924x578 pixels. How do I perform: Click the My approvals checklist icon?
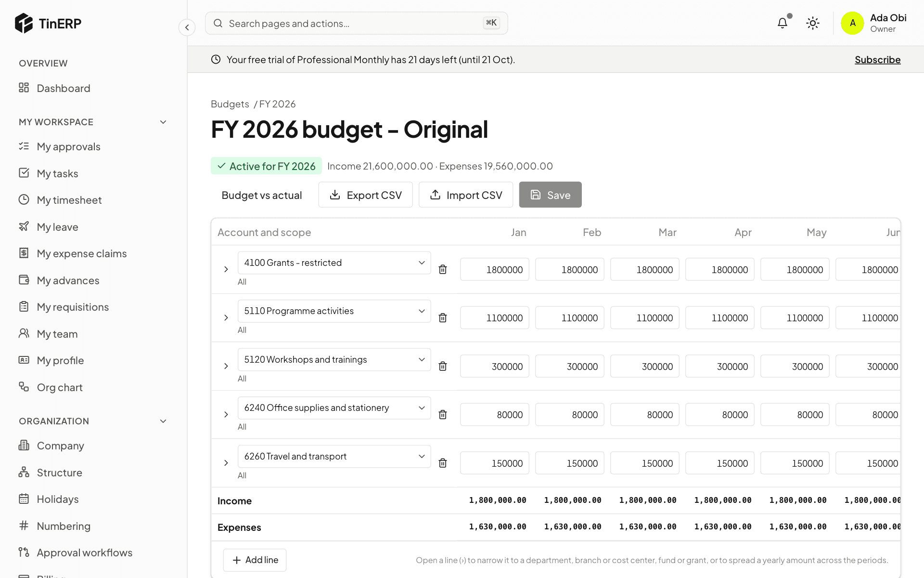point(24,146)
